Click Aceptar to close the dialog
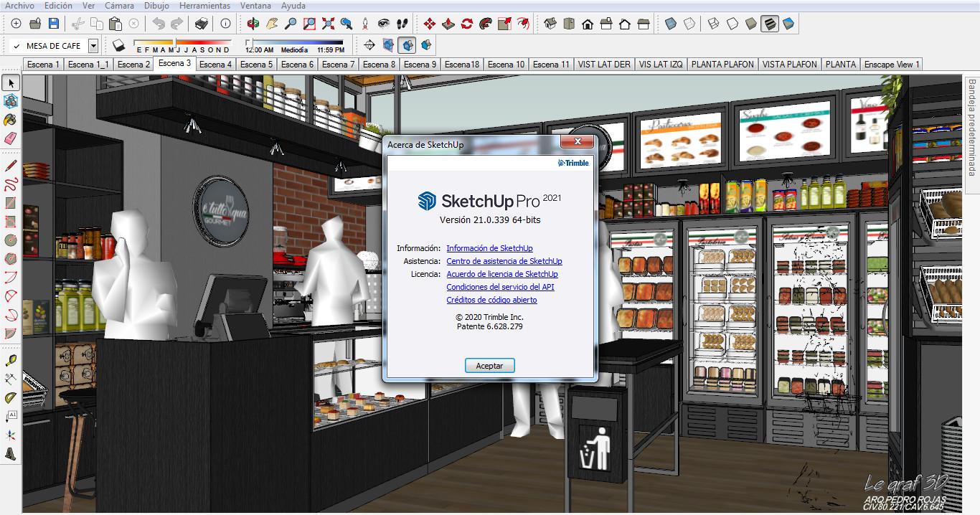The height and width of the screenshot is (515, 980). click(490, 366)
